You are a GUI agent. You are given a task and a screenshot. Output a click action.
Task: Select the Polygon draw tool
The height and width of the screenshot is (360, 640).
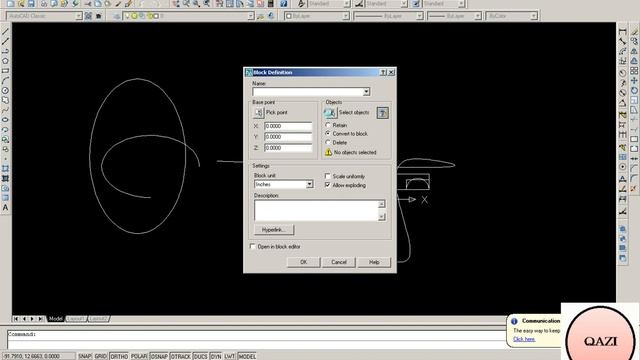point(5,61)
